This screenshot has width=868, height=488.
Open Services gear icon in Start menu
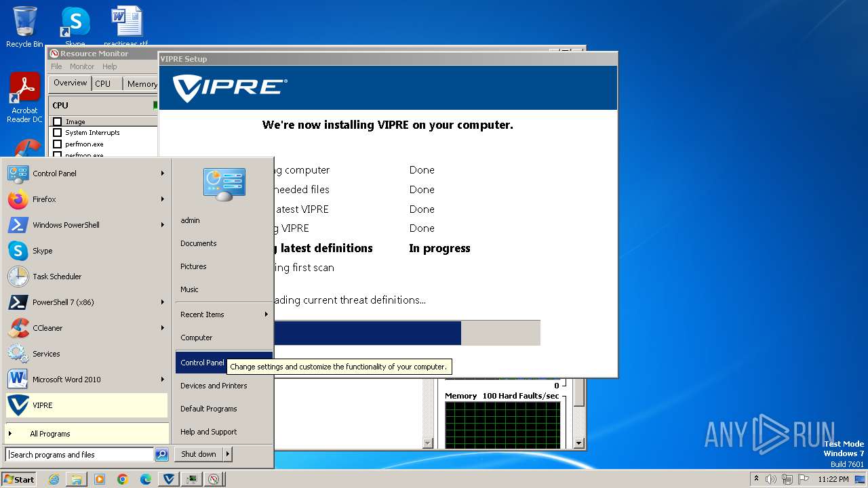point(18,354)
